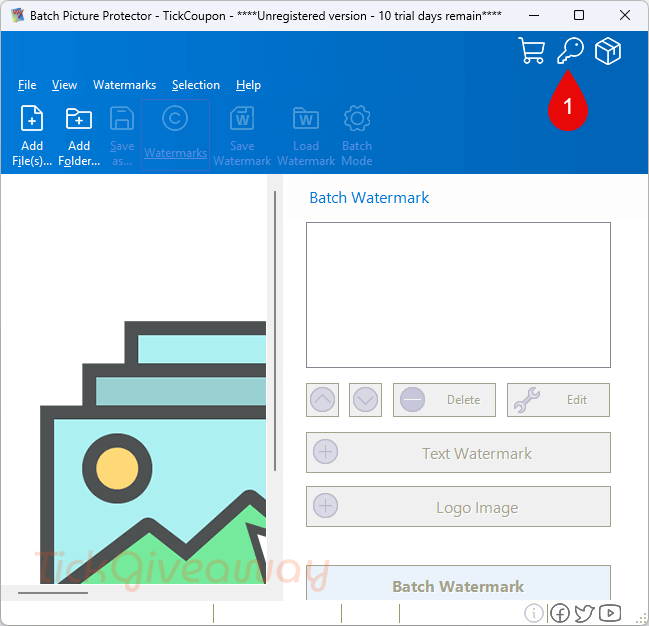Add a Logo Image watermark
This screenshot has height=626, width=649.
[x=458, y=507]
